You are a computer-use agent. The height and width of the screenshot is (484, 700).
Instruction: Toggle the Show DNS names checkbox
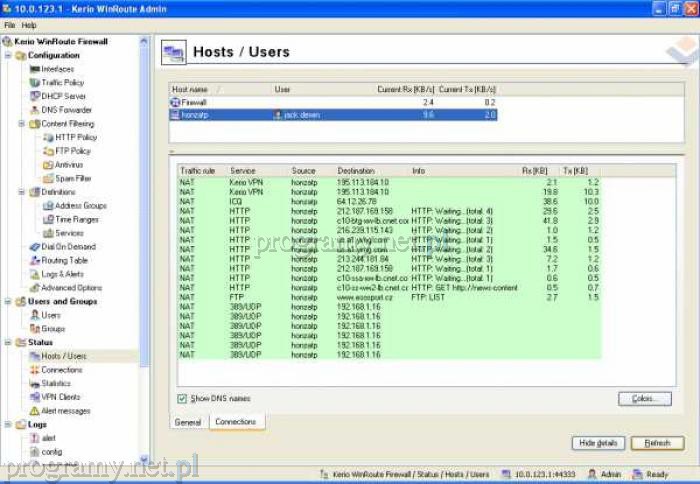pos(182,398)
